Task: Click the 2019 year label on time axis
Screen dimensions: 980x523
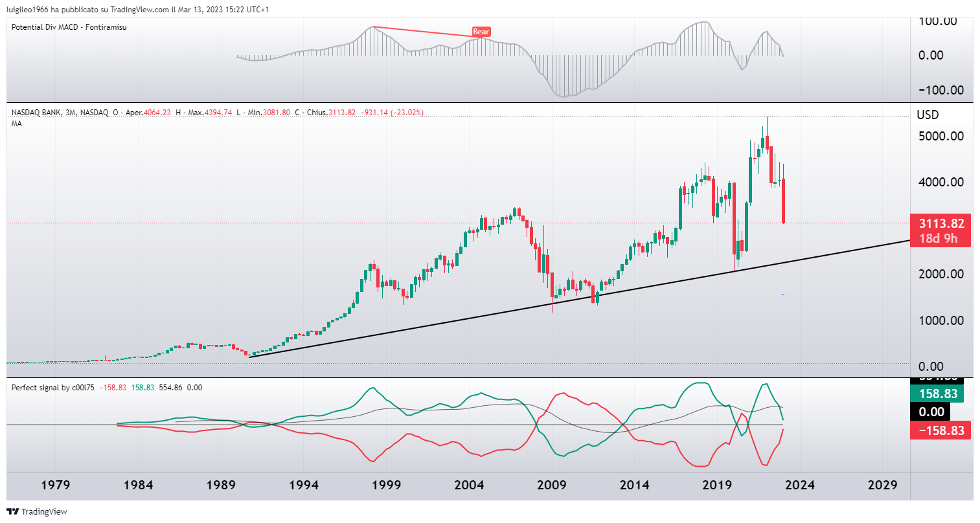Action: pos(717,485)
